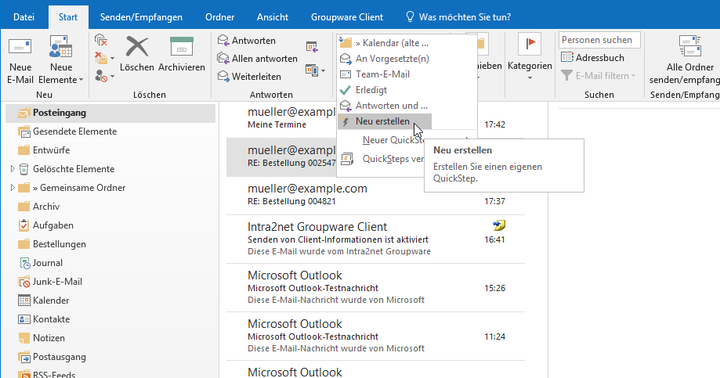Screen dimensions: 720x378
Task: Click Was möchten Sie tun search
Action: point(459,17)
